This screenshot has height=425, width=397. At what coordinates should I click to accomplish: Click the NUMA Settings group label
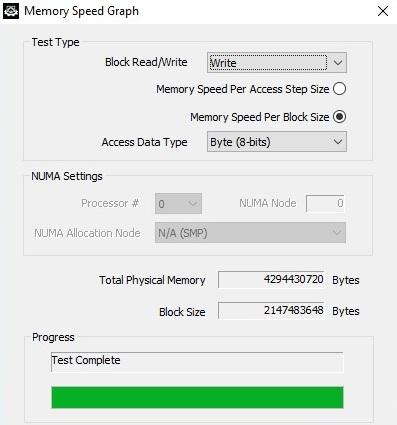(x=67, y=176)
